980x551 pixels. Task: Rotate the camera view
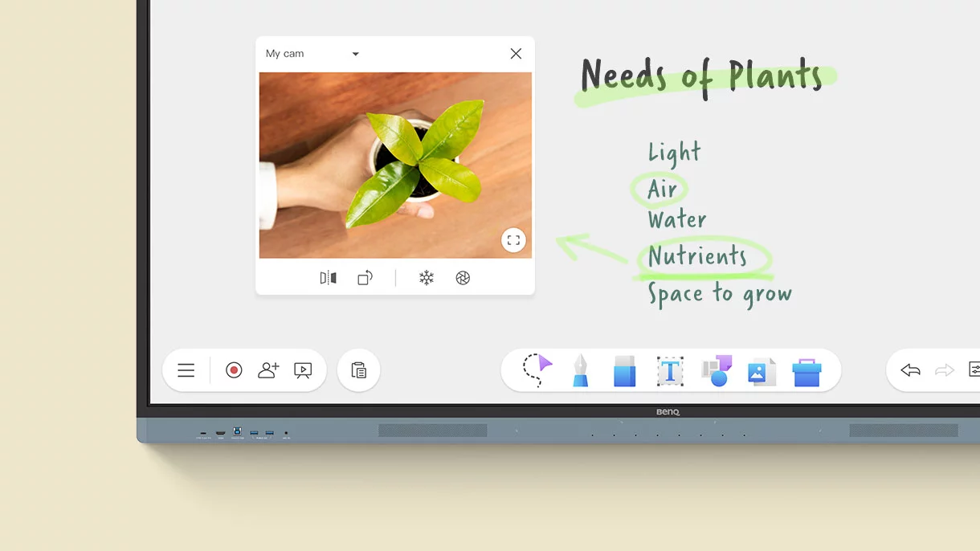[x=365, y=278]
